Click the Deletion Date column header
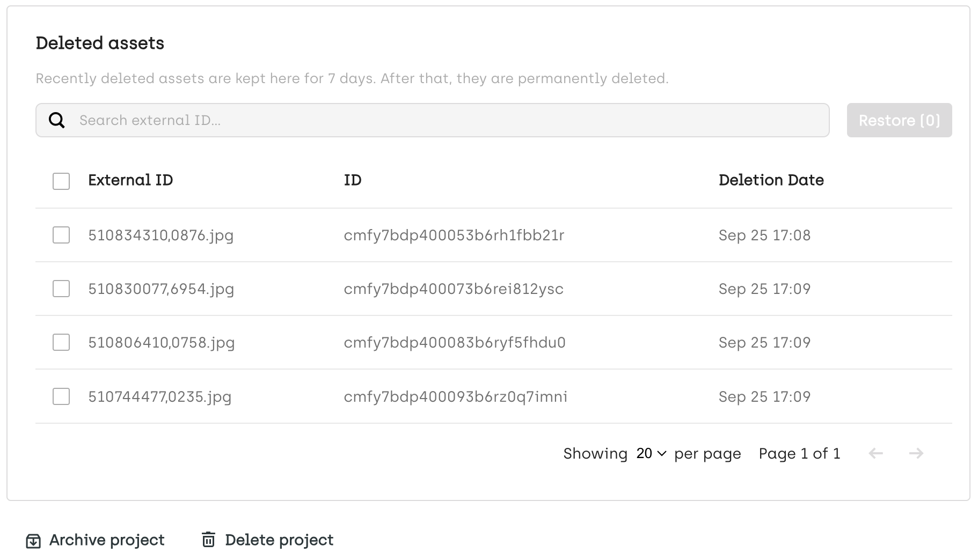978x560 pixels. tap(771, 180)
